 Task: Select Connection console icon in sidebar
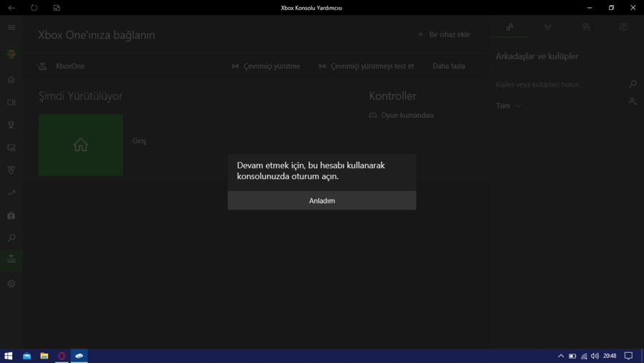point(11,261)
